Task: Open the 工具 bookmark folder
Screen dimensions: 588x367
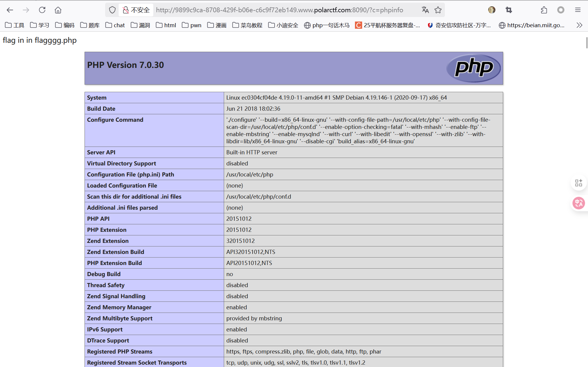Action: coord(15,25)
